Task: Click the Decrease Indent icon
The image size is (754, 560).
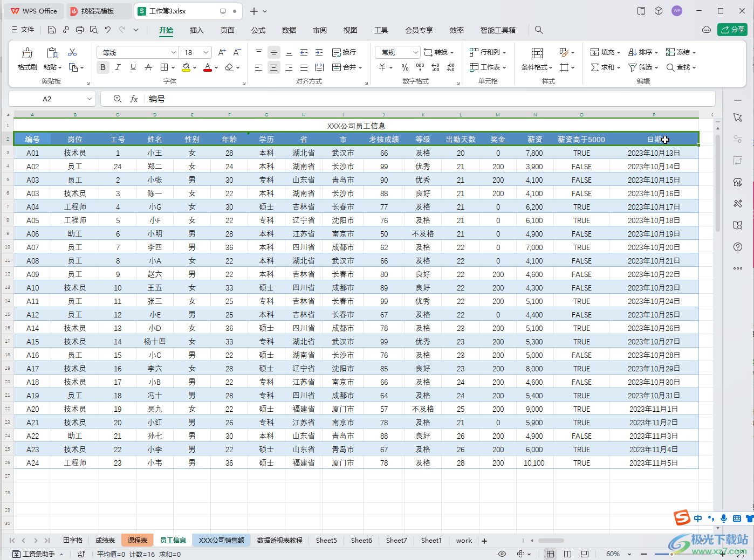Action: coord(304,52)
